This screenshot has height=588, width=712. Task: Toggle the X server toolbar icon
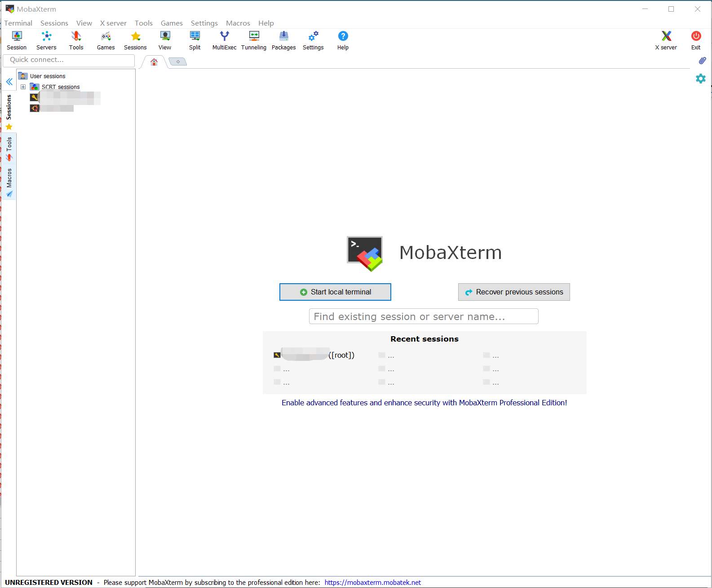pyautogui.click(x=666, y=40)
